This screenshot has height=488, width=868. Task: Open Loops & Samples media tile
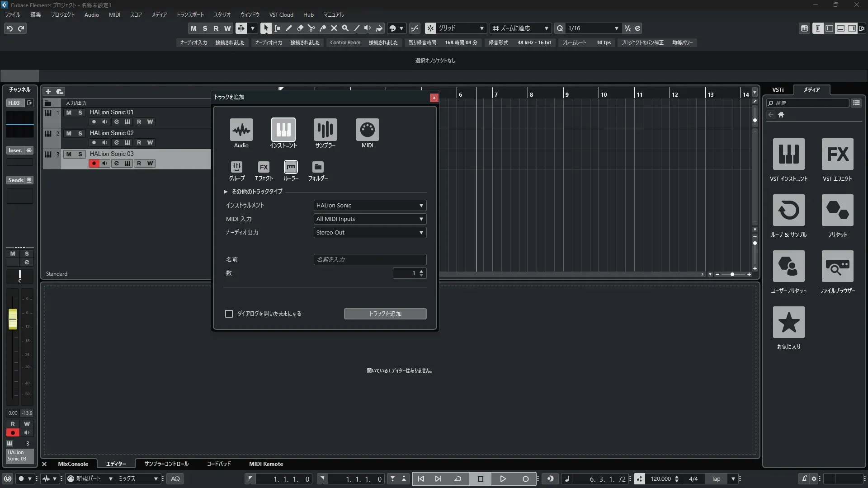(x=788, y=211)
